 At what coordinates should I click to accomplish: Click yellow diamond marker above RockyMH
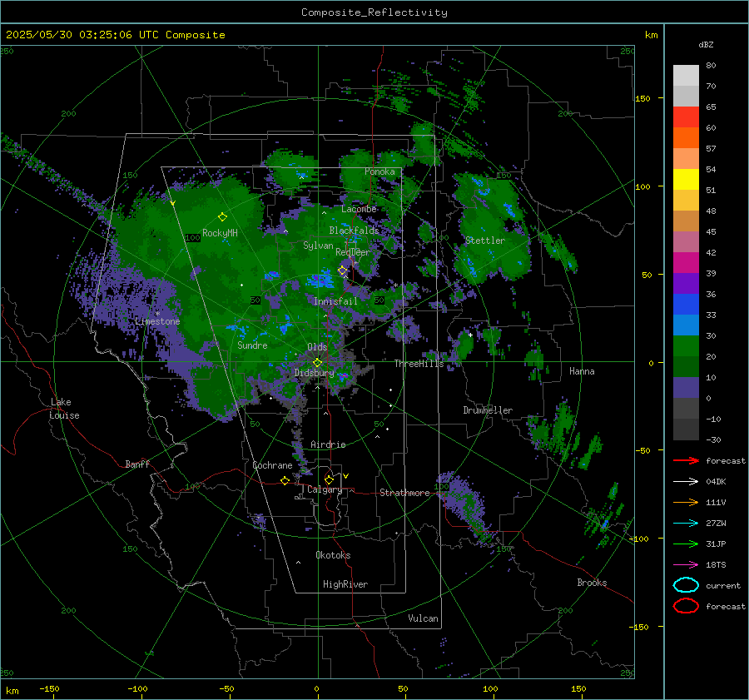click(x=222, y=217)
